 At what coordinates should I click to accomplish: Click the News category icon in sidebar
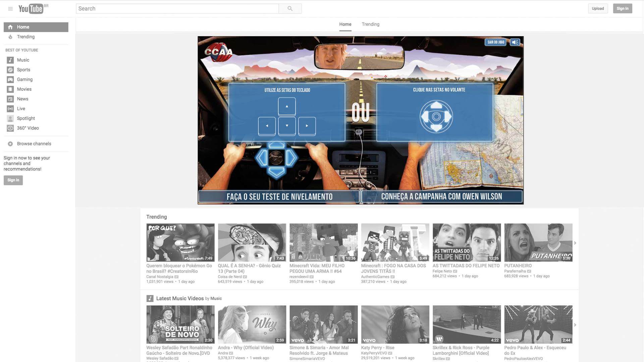pyautogui.click(x=10, y=99)
